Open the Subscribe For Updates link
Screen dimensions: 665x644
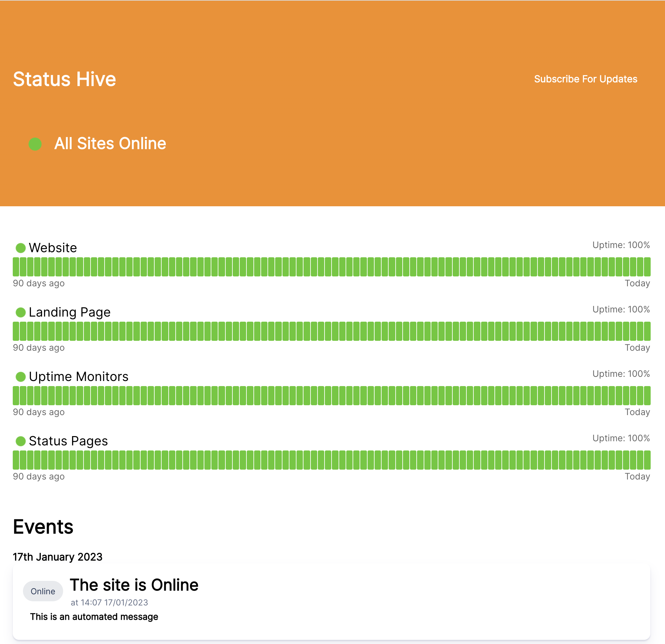coord(586,79)
